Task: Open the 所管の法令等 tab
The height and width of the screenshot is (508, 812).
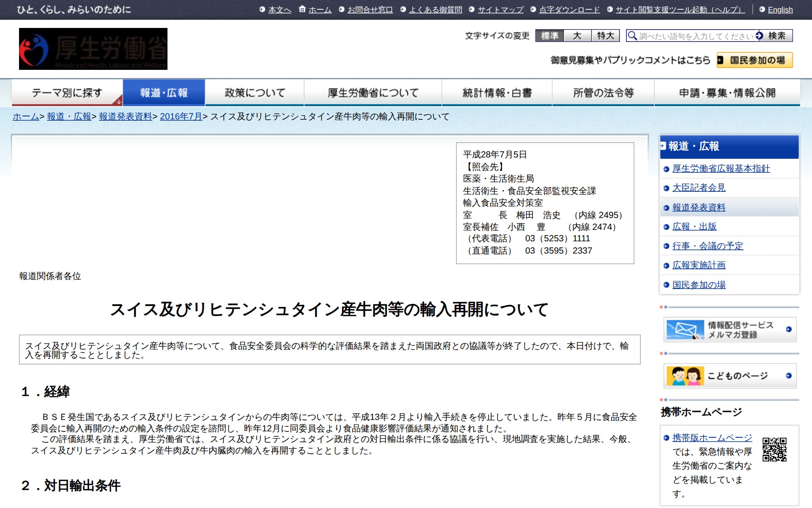Action: (603, 93)
